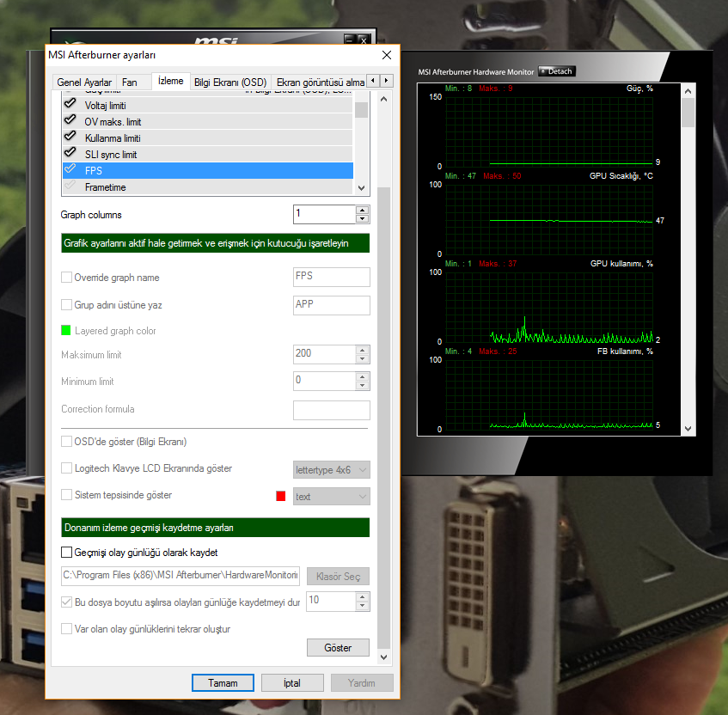Toggle the SLI sync limit checkmark
The image size is (728, 715).
click(70, 152)
